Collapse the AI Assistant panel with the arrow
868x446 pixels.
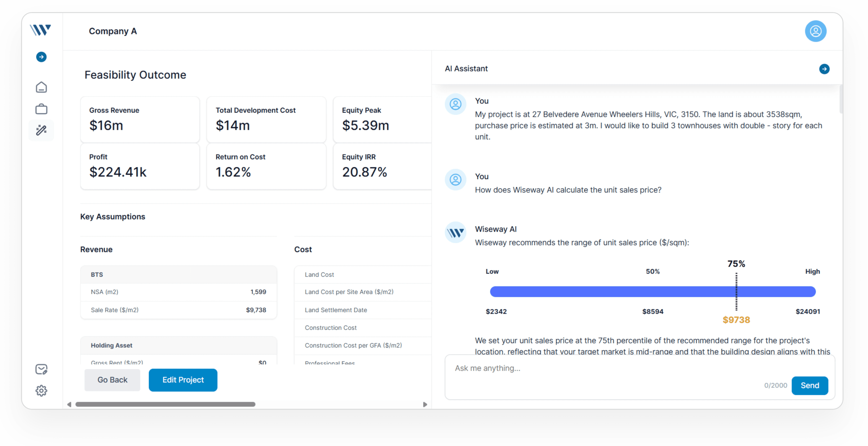(x=824, y=69)
